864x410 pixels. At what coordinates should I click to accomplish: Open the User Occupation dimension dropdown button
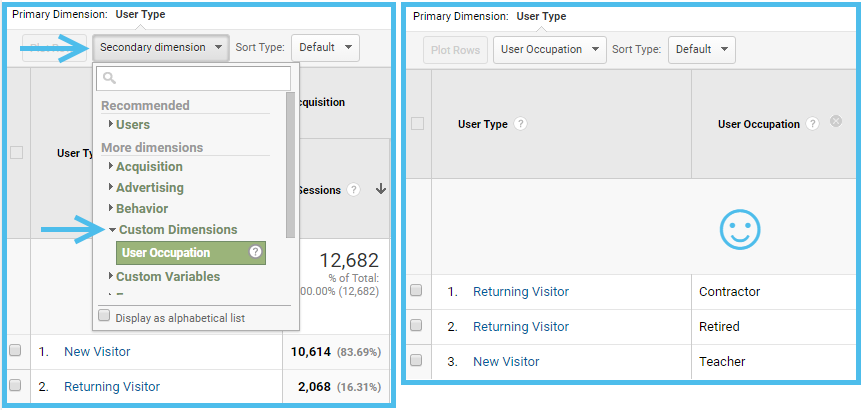point(549,49)
